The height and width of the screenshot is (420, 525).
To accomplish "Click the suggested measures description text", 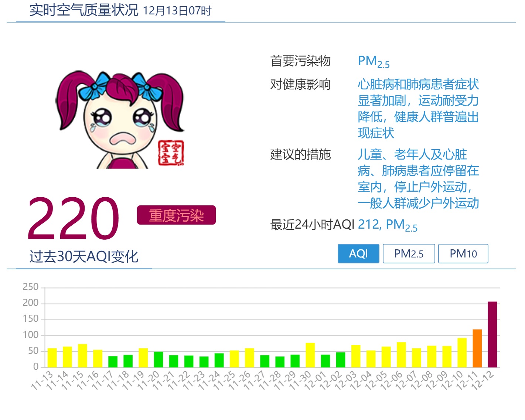I will click(x=418, y=178).
